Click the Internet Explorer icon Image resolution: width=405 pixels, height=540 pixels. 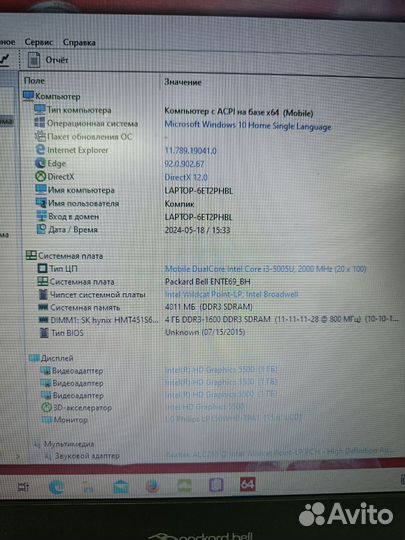click(40, 149)
